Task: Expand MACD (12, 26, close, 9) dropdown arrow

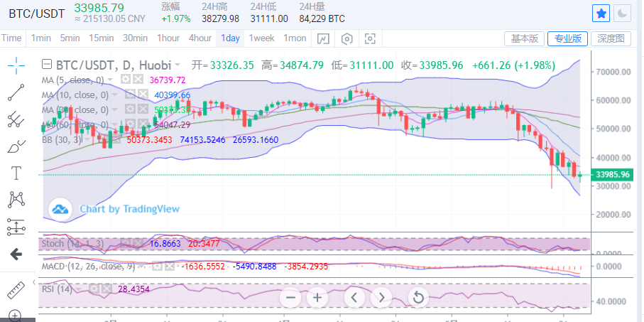Action: pos(142,267)
